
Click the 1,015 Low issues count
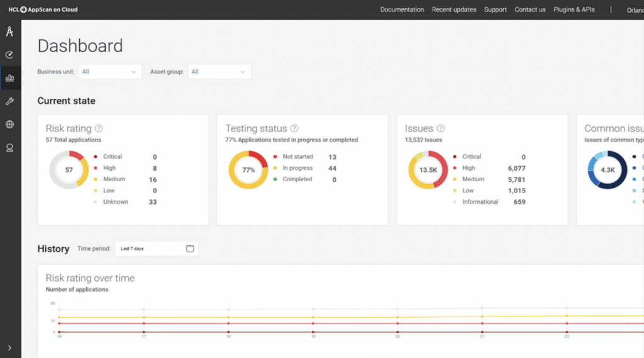[516, 191]
